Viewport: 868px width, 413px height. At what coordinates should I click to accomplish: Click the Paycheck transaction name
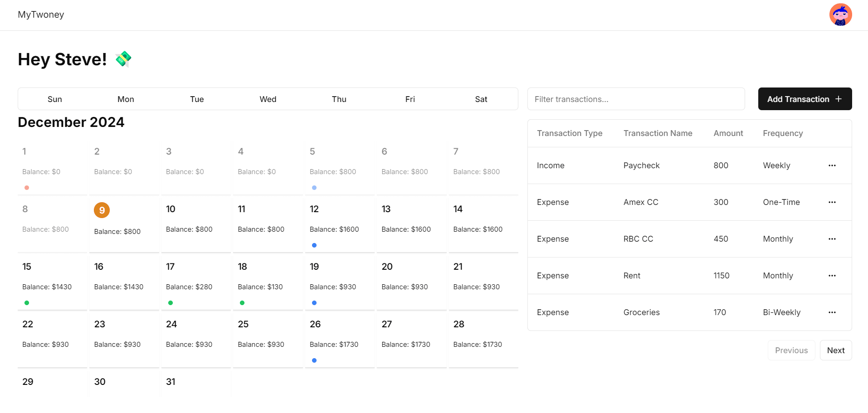tap(641, 165)
